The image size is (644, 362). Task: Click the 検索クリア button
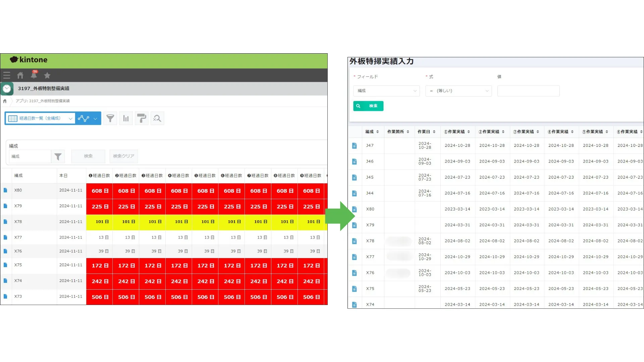tap(123, 156)
